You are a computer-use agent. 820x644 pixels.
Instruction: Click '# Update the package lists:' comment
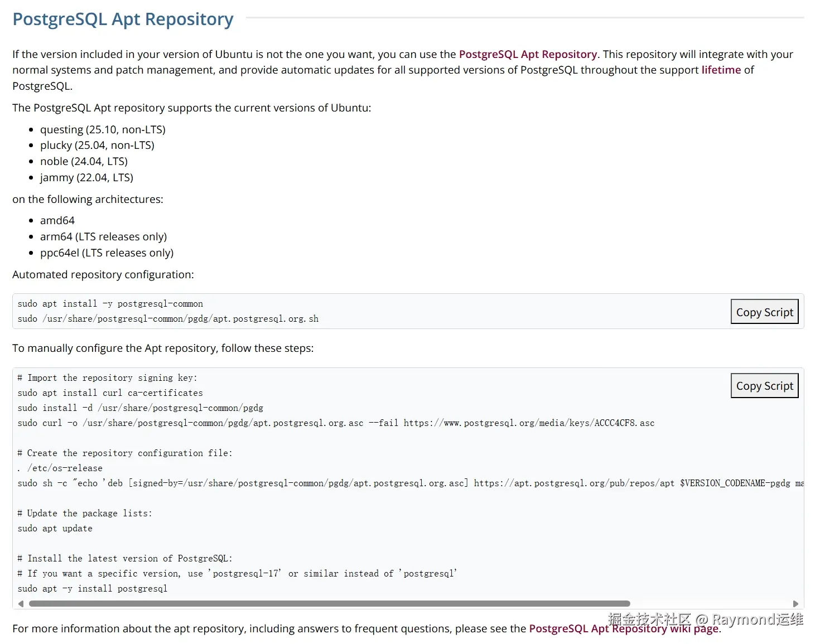point(85,514)
